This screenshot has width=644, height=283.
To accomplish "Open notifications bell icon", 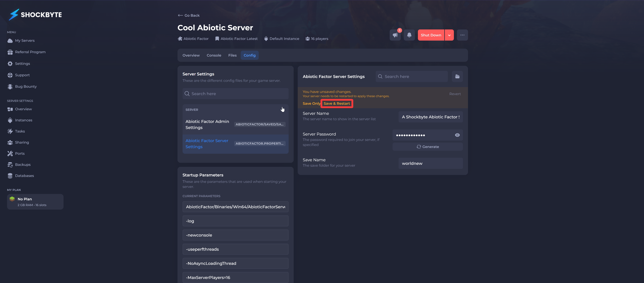I will pos(409,35).
